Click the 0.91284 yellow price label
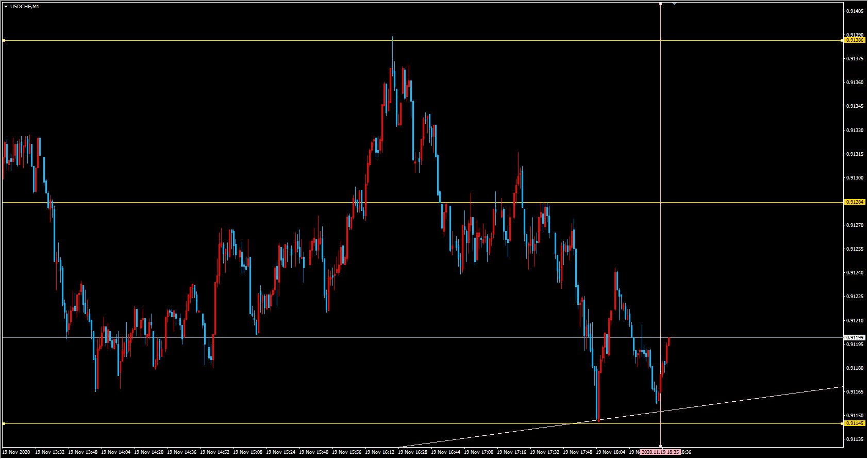This screenshot has height=459, width=868. click(855, 202)
